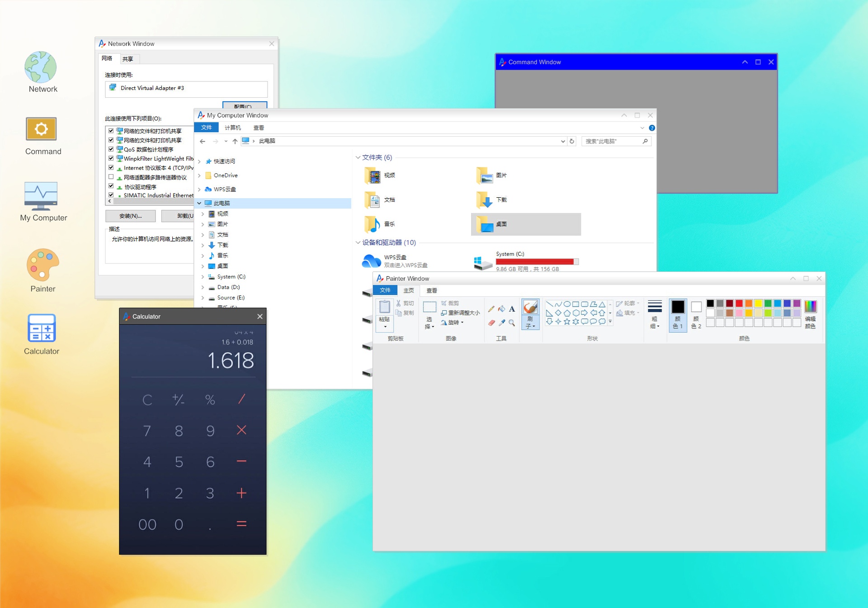This screenshot has width=868, height=608.
Task: Click the blue Help icon in My Computer Window
Action: pos(652,128)
